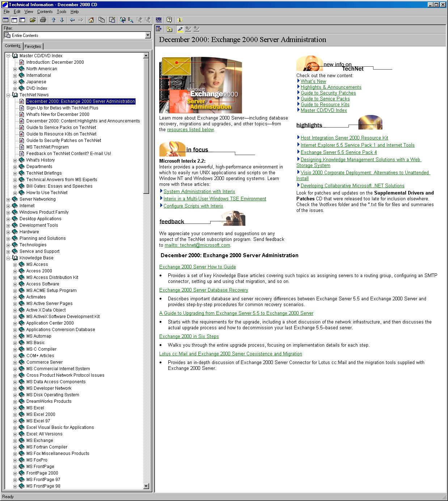
Task: Click the sync contents icon above article
Action: pos(159,29)
